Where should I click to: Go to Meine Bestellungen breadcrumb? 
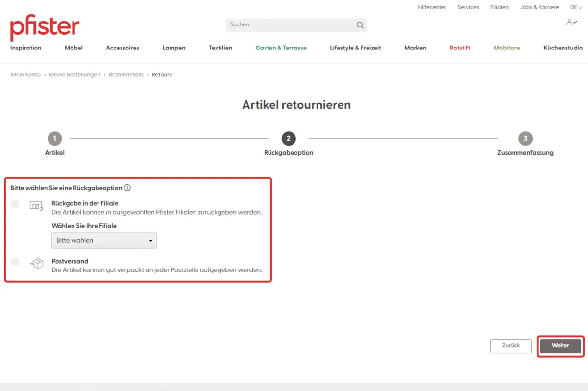point(74,75)
